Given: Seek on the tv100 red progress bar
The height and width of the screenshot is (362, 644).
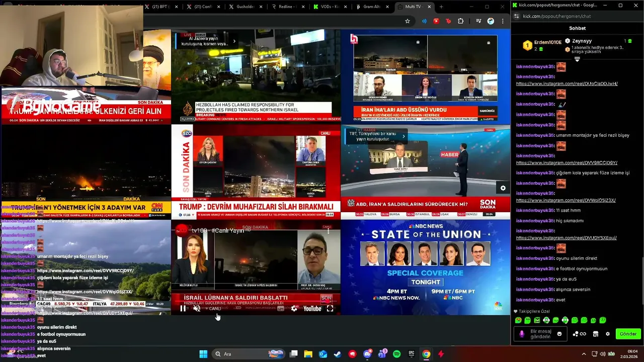Looking at the screenshot, I should 256,302.
